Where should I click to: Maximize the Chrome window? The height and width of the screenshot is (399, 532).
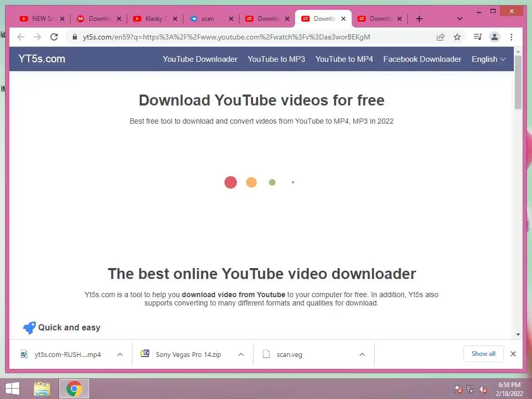coord(493,11)
